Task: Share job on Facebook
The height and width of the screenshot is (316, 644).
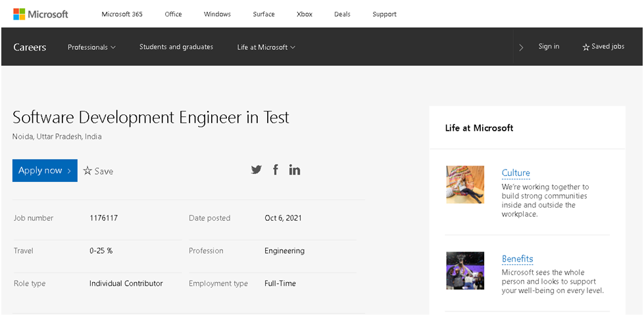Action: point(276,169)
